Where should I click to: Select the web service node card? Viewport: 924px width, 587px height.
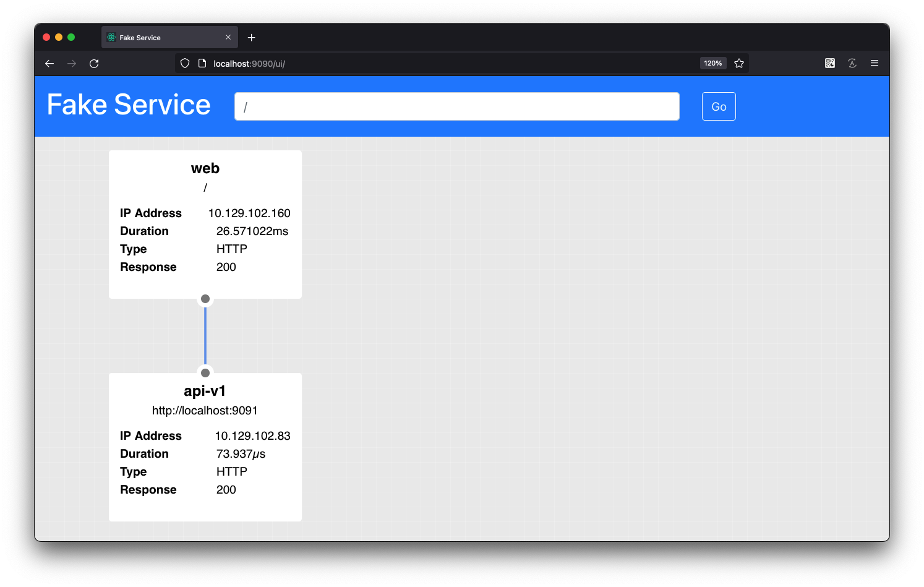point(205,225)
